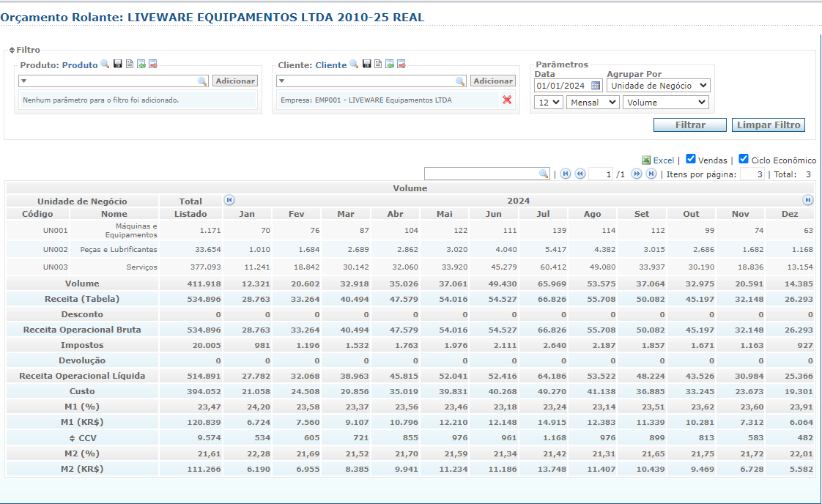The image size is (822, 504).
Task: Click the Limpar Filtro button
Action: click(768, 125)
